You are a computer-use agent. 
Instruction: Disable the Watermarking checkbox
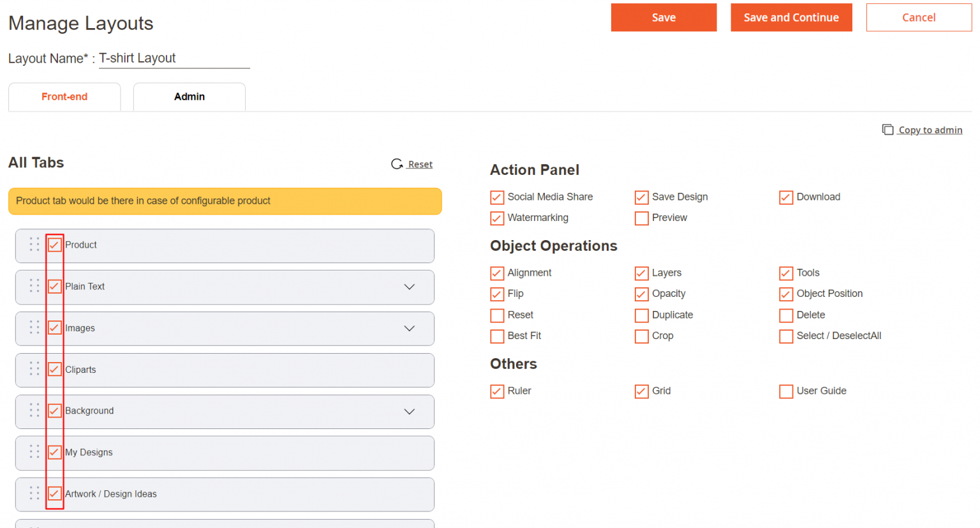click(x=497, y=218)
